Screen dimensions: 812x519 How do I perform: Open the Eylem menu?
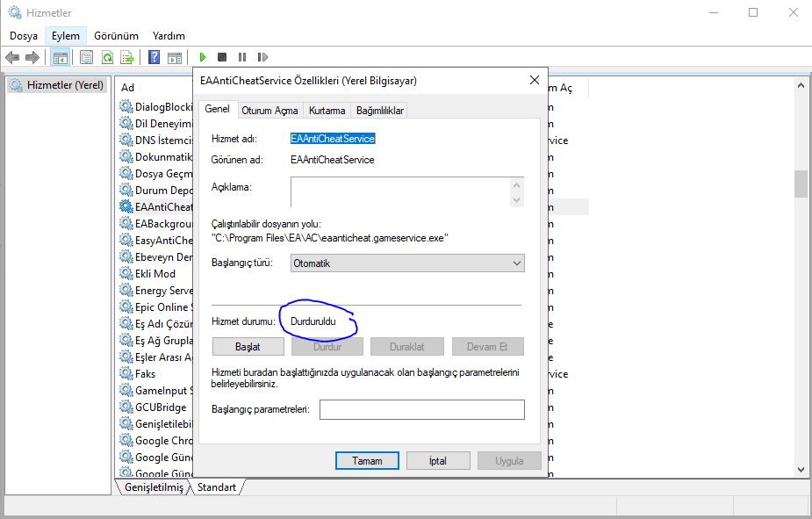tap(66, 36)
